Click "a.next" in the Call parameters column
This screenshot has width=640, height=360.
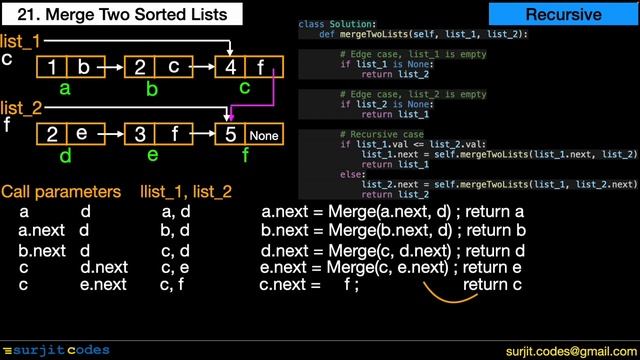(x=42, y=231)
